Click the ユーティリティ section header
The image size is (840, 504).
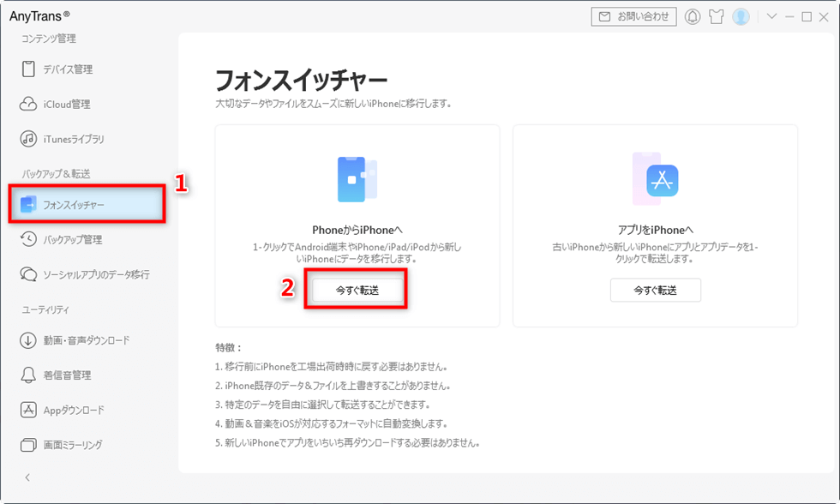click(45, 309)
